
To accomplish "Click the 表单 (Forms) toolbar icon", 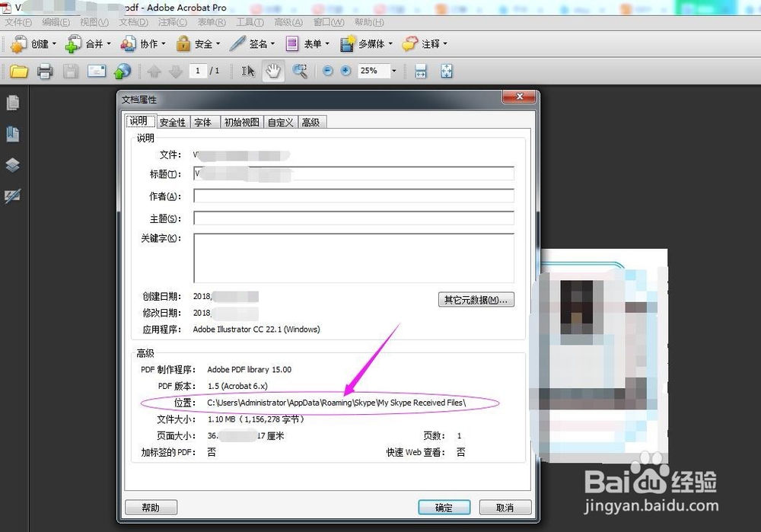I will (x=304, y=43).
